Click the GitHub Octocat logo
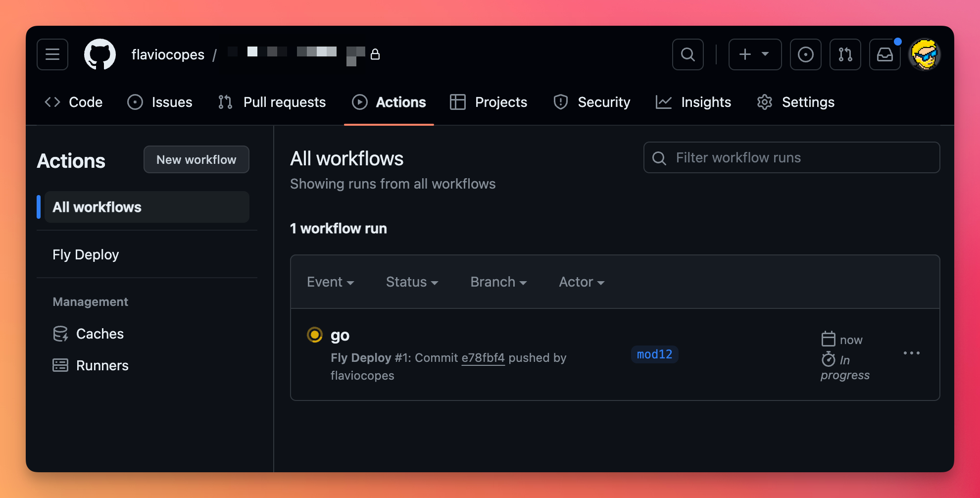The height and width of the screenshot is (498, 980). [x=100, y=54]
